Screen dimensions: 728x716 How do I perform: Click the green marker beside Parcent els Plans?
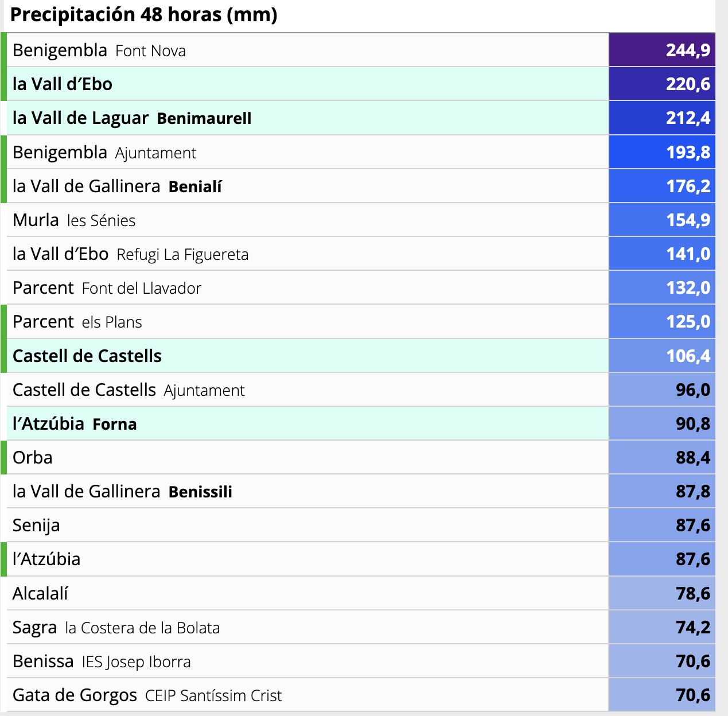3,322
